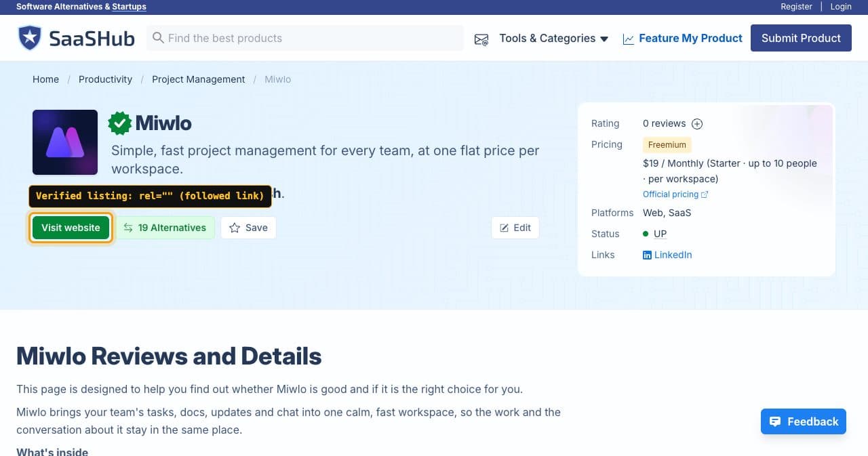Open the Official pricing link

point(675,194)
